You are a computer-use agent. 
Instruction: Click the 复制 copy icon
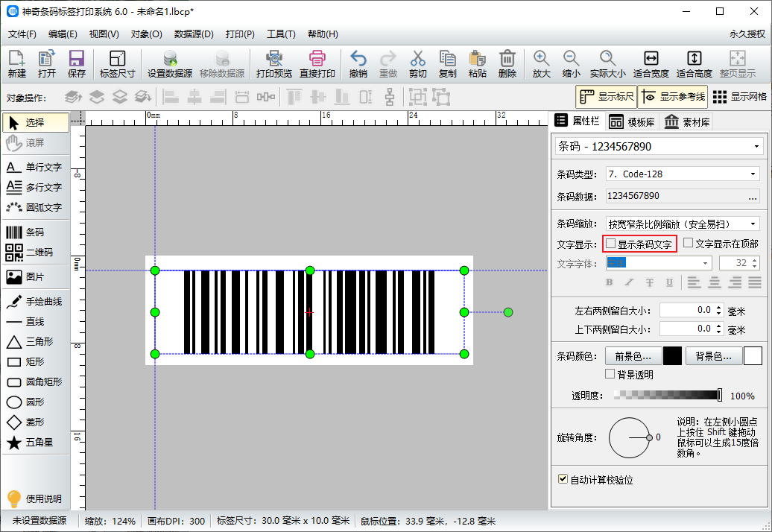448,64
